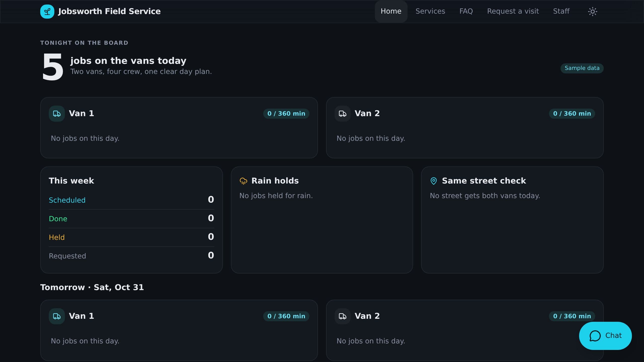Select the Requested row in This week
Viewport: 644px width, 362px height.
(x=131, y=256)
